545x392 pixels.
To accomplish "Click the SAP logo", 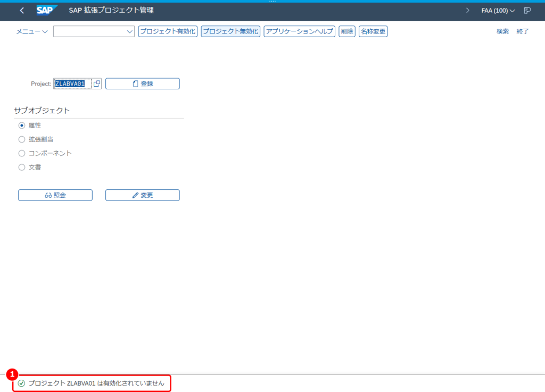I will [47, 11].
